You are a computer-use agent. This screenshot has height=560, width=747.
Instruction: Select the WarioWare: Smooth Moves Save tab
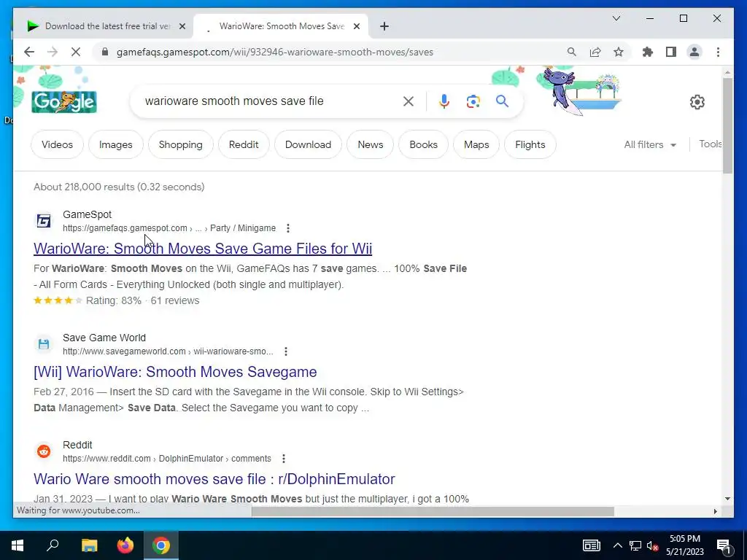[x=281, y=26]
